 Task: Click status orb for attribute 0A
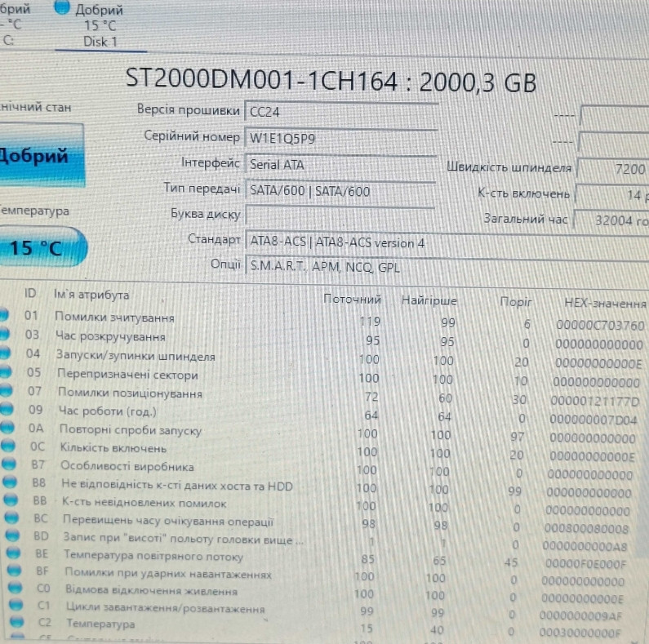click(x=7, y=427)
